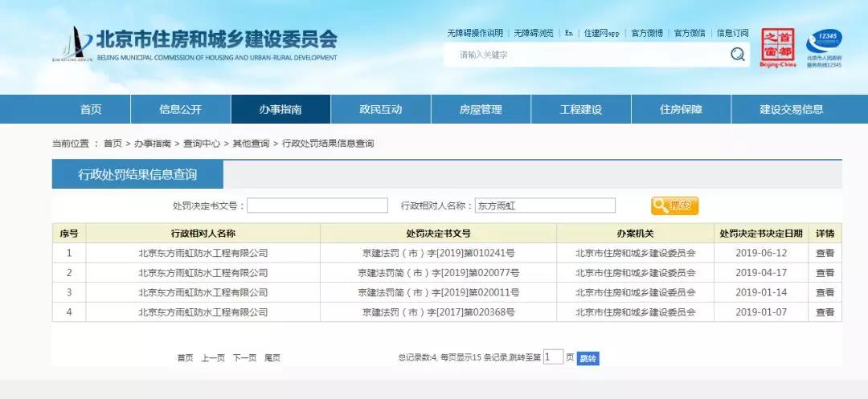Click the blue 跳转 page jump button
Viewport: 868px width, 399px height.
tap(588, 358)
